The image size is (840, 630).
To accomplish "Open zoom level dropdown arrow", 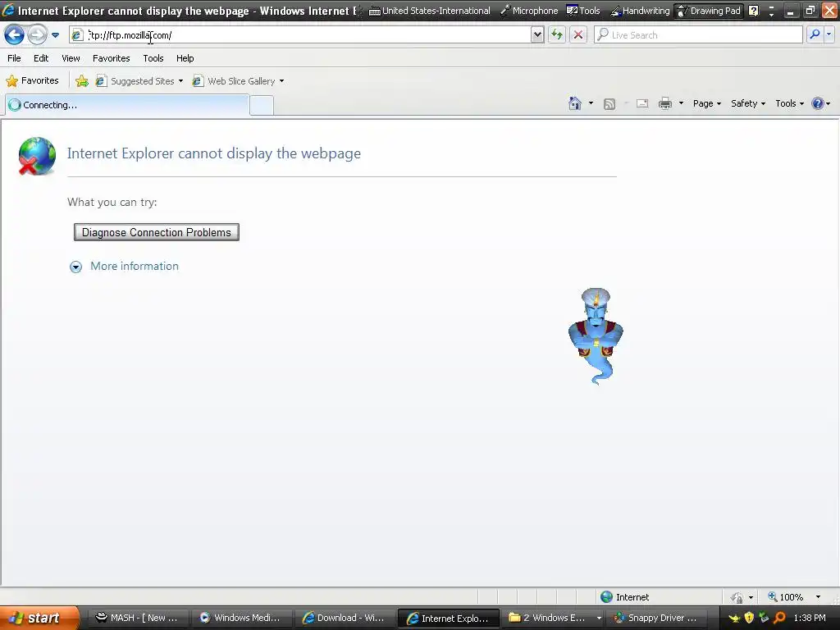I will 818,597.
